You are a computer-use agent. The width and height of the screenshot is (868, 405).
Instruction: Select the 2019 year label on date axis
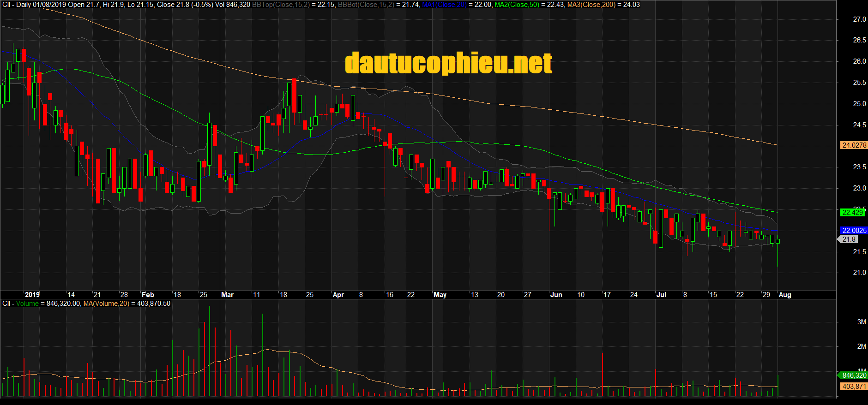[32, 295]
